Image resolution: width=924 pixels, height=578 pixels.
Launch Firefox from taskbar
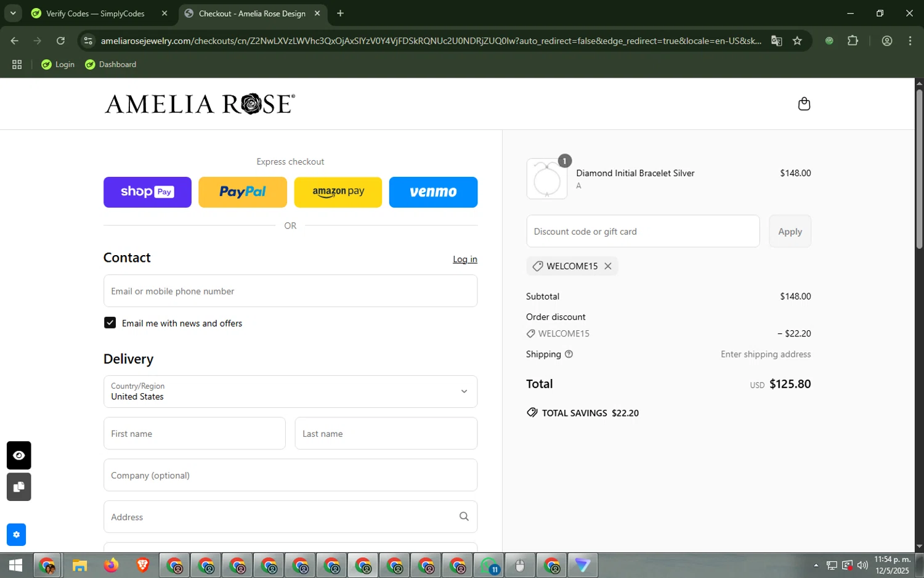pyautogui.click(x=111, y=565)
